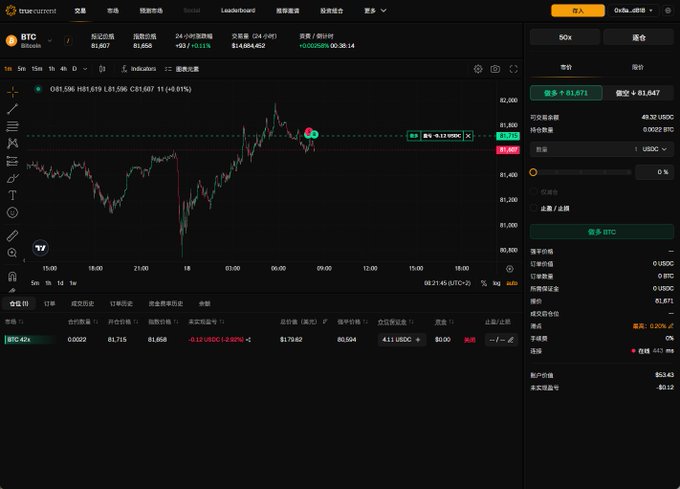The image size is (680, 489).
Task: Toggle auto scale on chart
Action: [512, 283]
